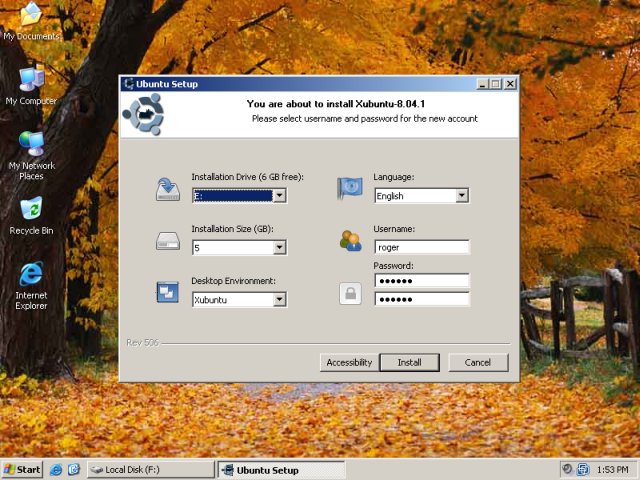Open My Documents desktop icon
Viewport: 640px width, 480px height.
[x=31, y=22]
